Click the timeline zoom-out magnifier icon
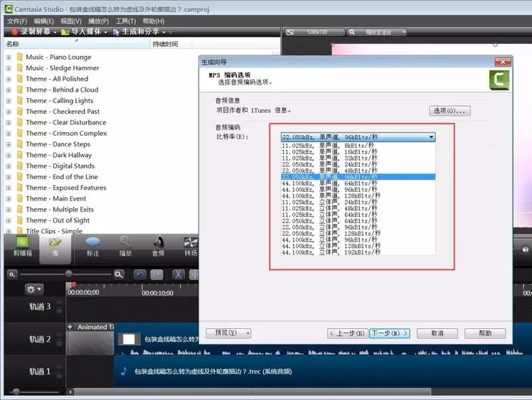 pos(12,274)
